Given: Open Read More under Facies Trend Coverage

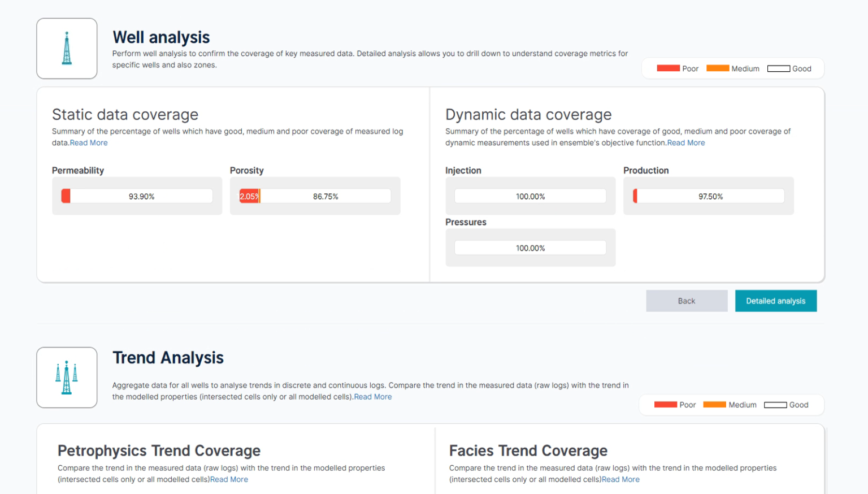Looking at the screenshot, I should [620, 479].
